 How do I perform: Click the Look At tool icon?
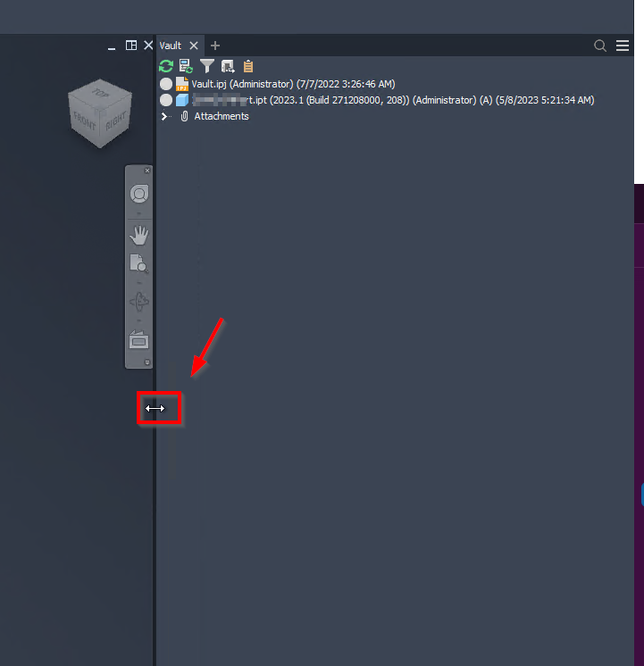[x=139, y=340]
